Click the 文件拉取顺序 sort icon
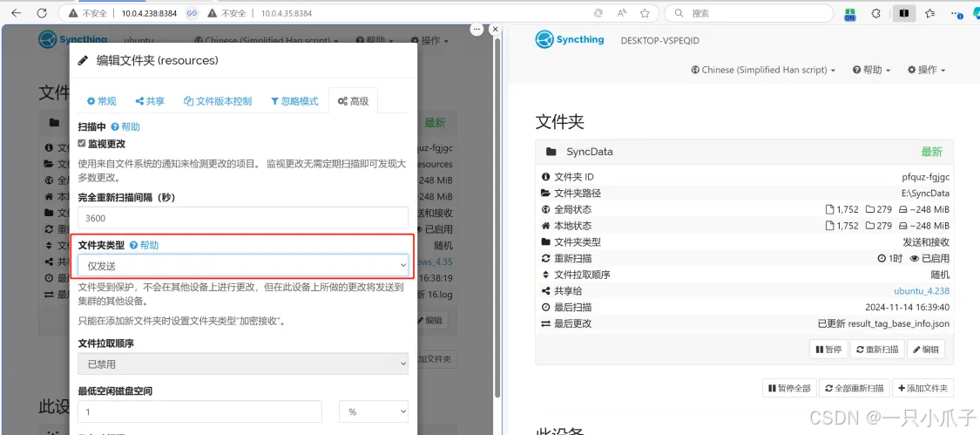Screen dimensions: 980x435 click(x=545, y=275)
